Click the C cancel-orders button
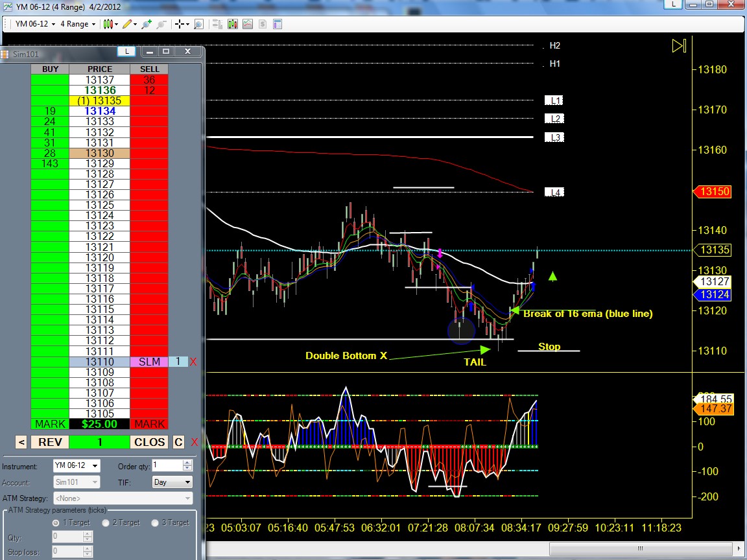The height and width of the screenshot is (560, 747). coord(178,442)
